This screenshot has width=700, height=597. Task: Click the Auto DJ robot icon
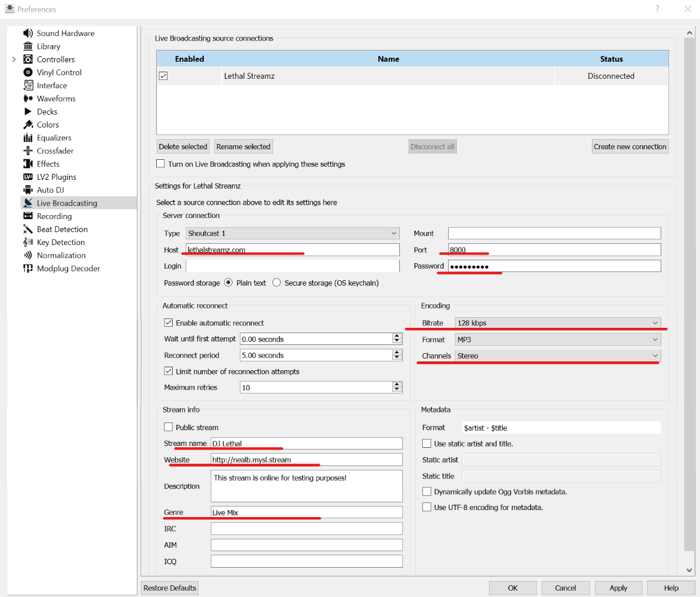(x=28, y=190)
